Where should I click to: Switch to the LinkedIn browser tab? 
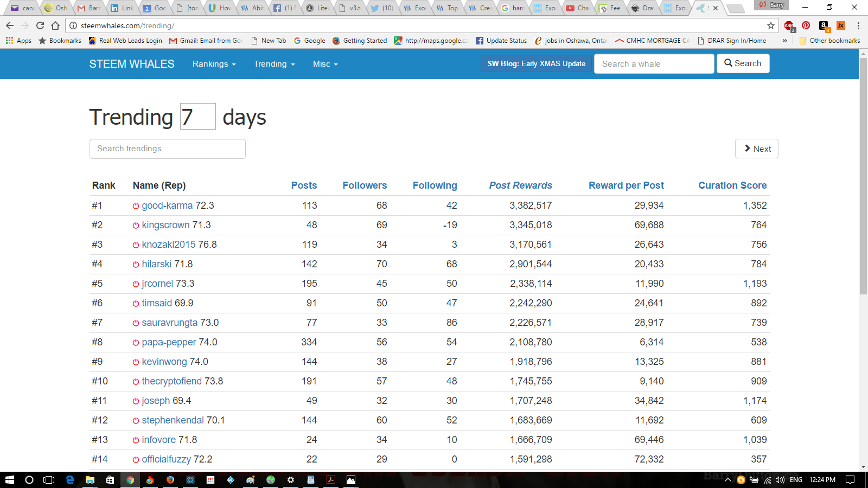(x=122, y=8)
